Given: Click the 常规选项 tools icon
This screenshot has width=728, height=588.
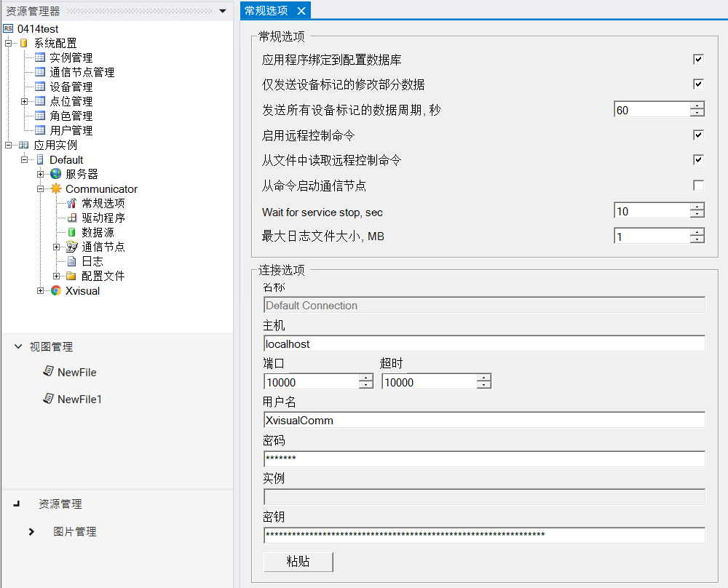Looking at the screenshot, I should [x=71, y=203].
